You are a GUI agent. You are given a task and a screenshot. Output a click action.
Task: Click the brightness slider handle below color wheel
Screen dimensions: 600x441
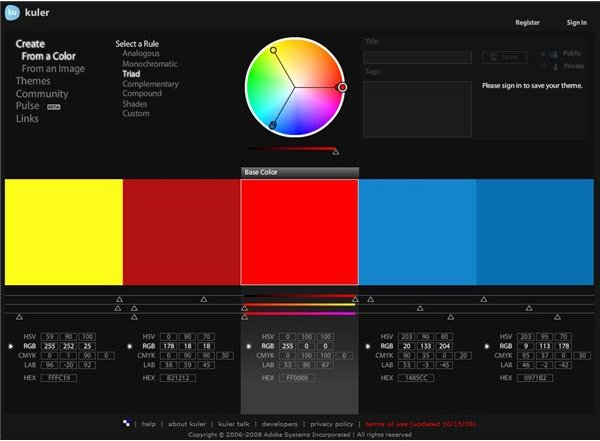(336, 152)
